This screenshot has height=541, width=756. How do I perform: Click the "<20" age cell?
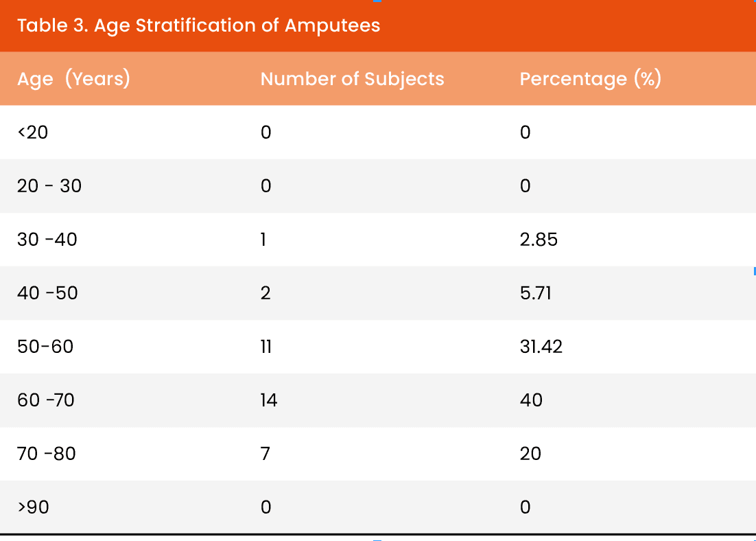(33, 132)
